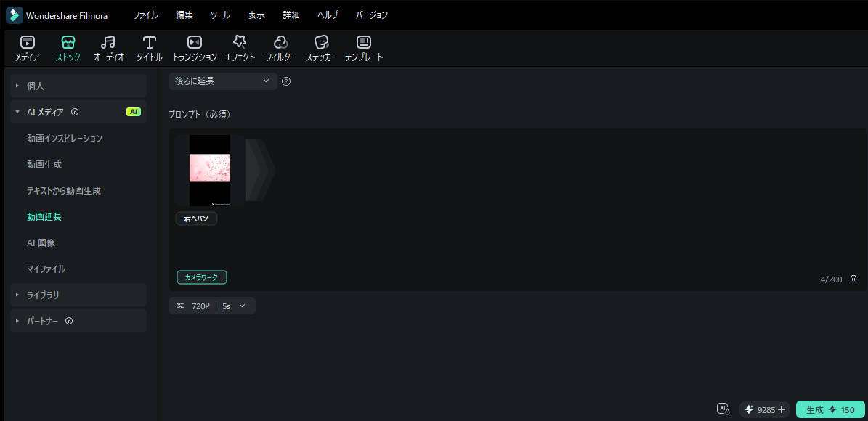Select the pink cherry blossom video thumbnail

(209, 170)
